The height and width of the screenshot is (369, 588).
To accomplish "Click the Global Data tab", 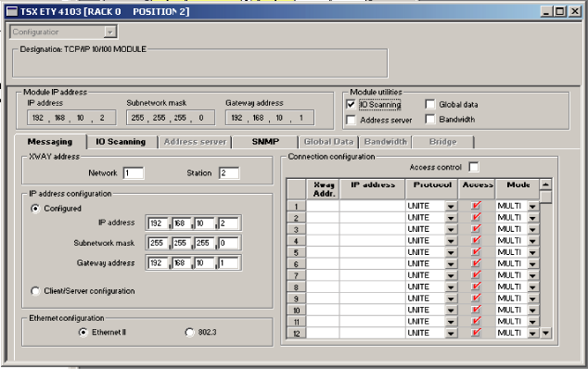I will click(x=328, y=142).
